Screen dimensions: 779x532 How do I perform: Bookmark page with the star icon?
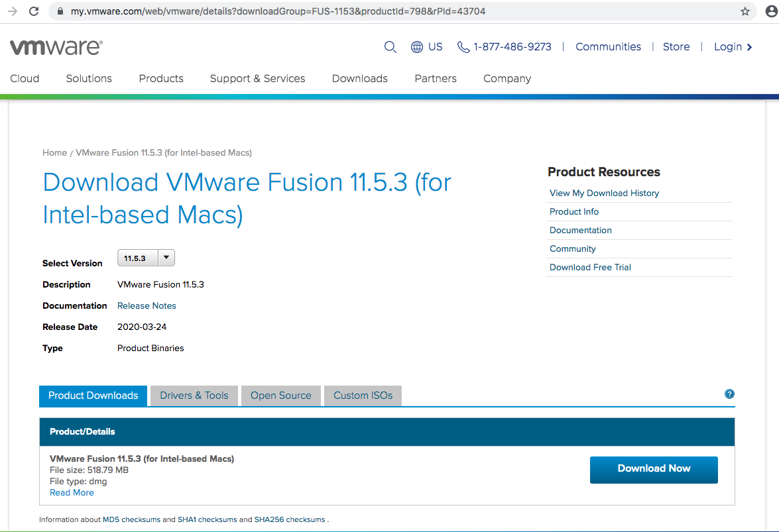(x=745, y=11)
